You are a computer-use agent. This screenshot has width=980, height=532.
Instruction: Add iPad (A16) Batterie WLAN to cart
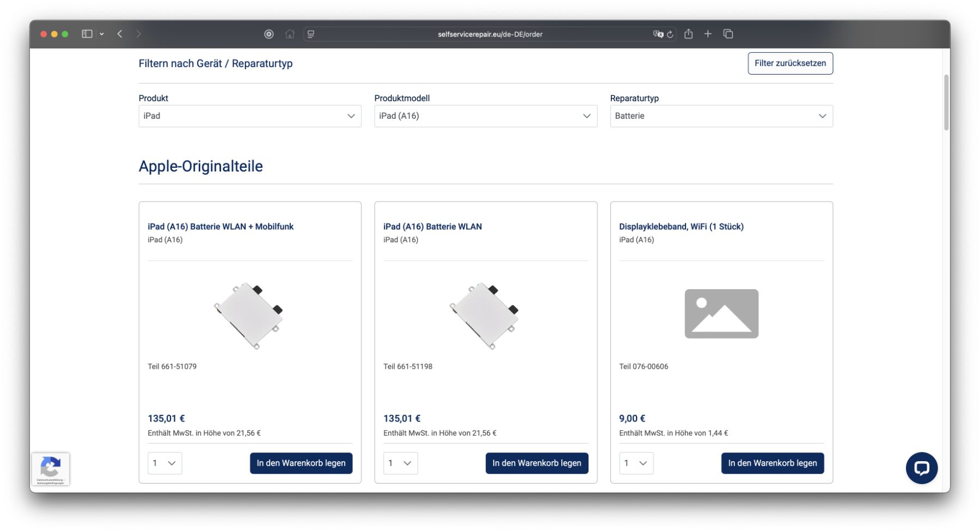coord(536,463)
